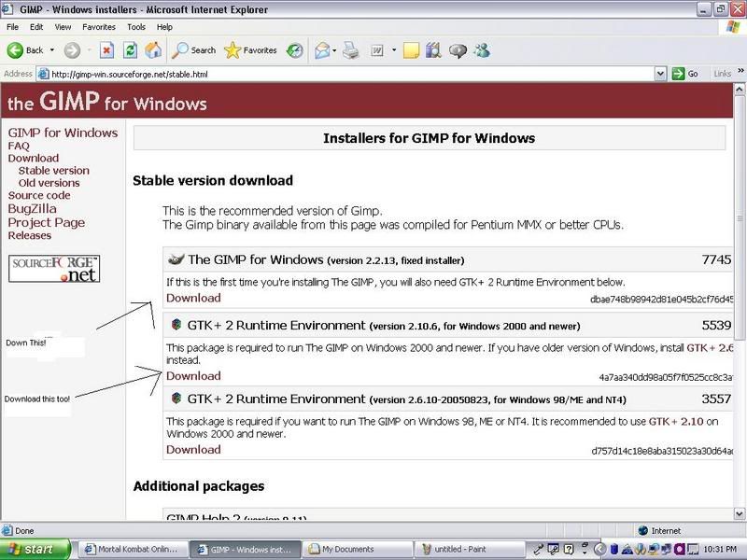This screenshot has height=560, width=747.
Task: Stop page loading with the red X icon
Action: point(106,50)
